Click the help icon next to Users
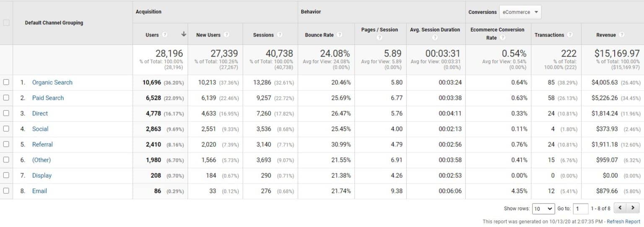 pyautogui.click(x=165, y=35)
